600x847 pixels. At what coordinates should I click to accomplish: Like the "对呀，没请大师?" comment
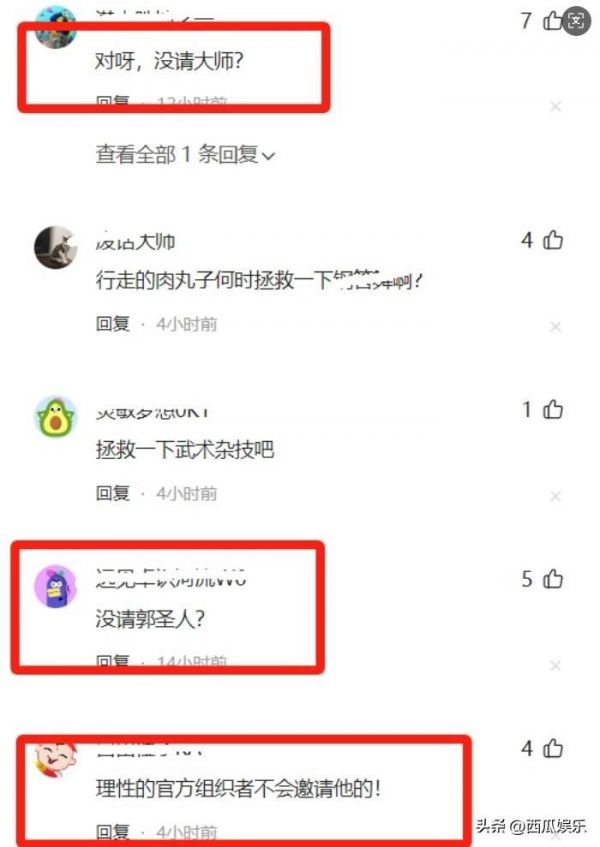click(x=552, y=21)
